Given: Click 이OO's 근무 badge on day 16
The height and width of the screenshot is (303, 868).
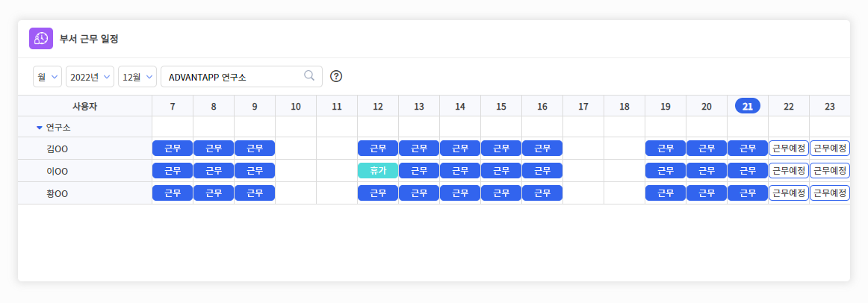Looking at the screenshot, I should (542, 170).
